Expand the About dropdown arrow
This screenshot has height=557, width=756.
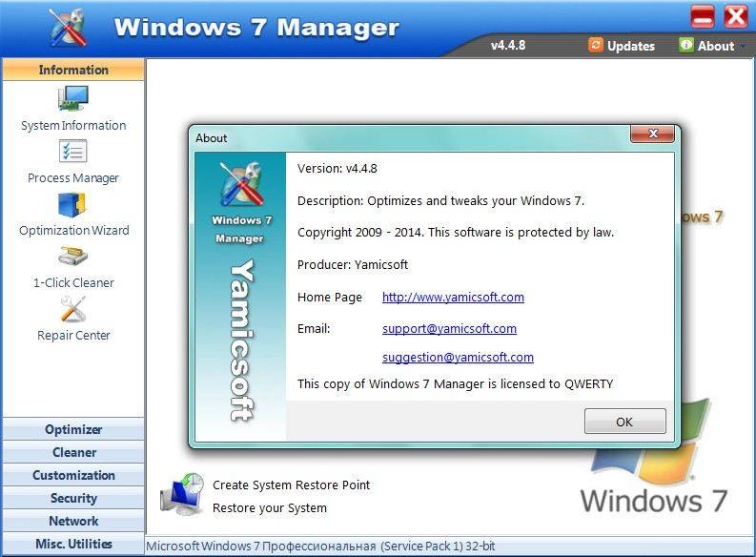pyautogui.click(x=743, y=47)
